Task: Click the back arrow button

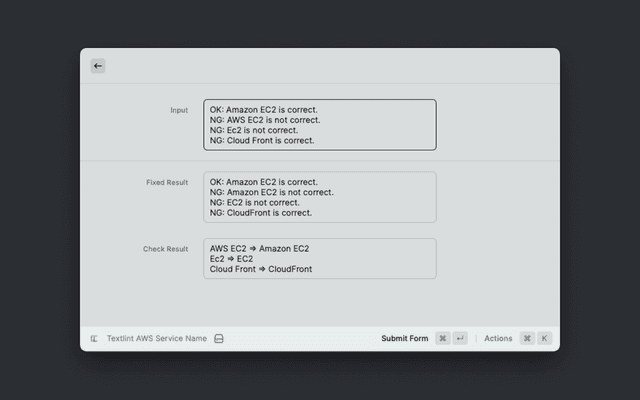Action: point(98,66)
